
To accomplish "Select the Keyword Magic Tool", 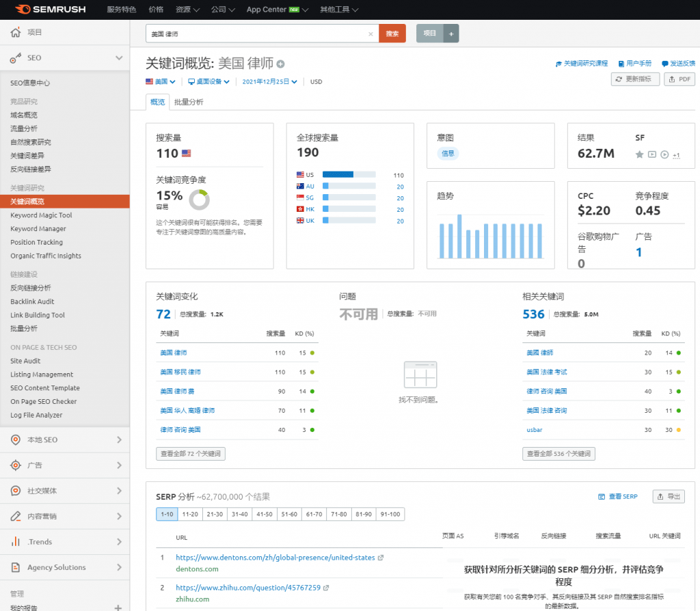I will click(41, 215).
